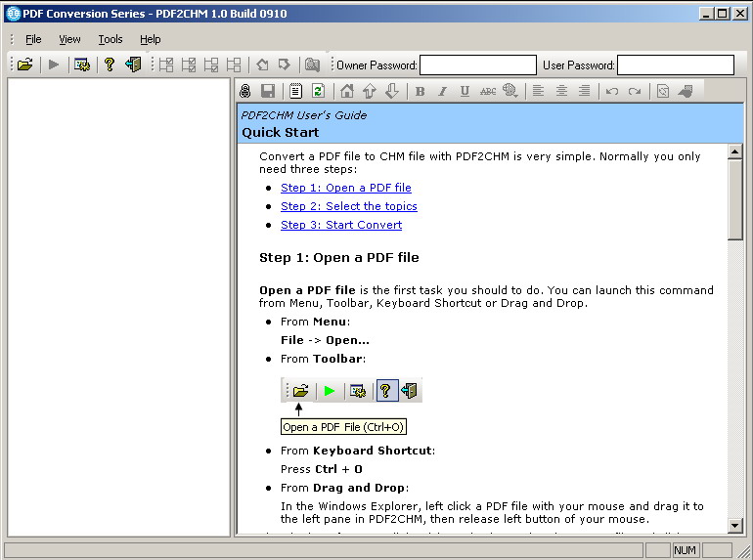Image resolution: width=753 pixels, height=560 pixels.
Task: Open the globe hyperlink dropdown icon
Action: [x=510, y=91]
